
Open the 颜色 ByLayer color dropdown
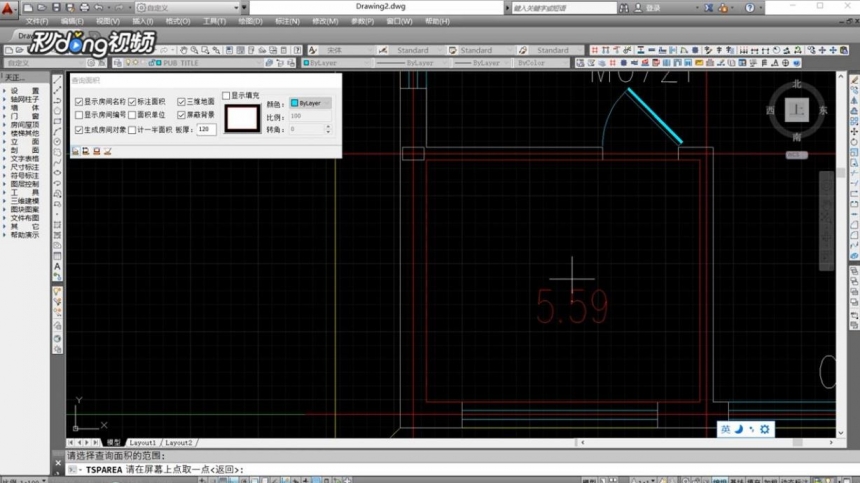[310, 103]
